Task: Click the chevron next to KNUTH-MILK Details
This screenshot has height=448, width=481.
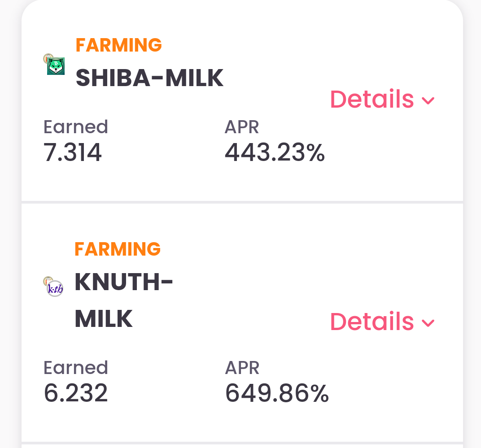Action: [x=428, y=323]
